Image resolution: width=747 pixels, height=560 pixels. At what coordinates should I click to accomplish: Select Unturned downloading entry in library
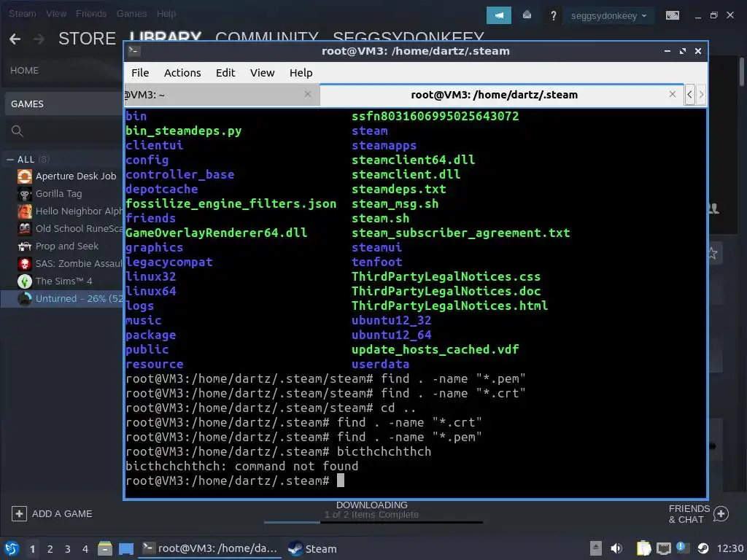62,298
